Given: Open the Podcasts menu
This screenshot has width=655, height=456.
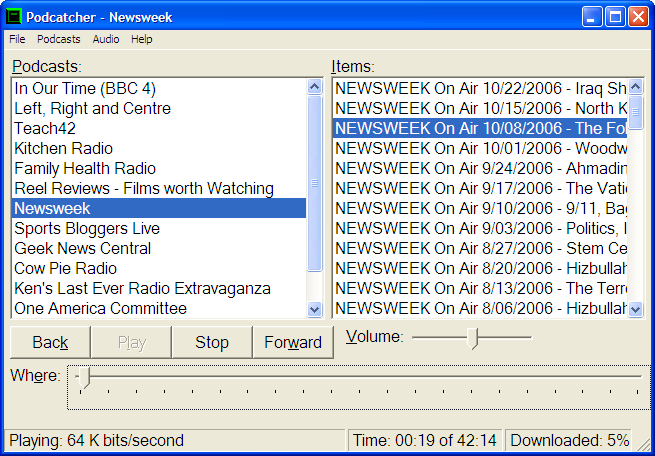Looking at the screenshot, I should [x=59, y=39].
